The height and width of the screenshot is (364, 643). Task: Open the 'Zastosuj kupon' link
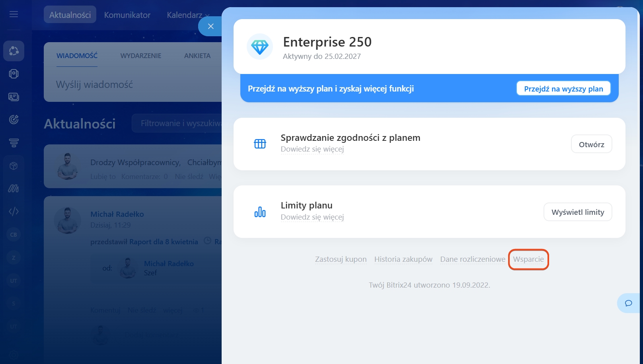point(341,259)
